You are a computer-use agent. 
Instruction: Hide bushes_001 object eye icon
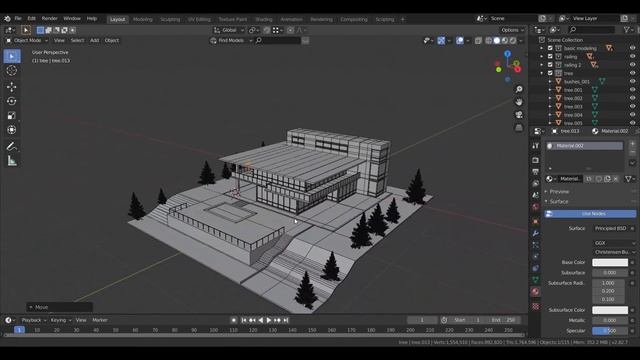click(632, 81)
